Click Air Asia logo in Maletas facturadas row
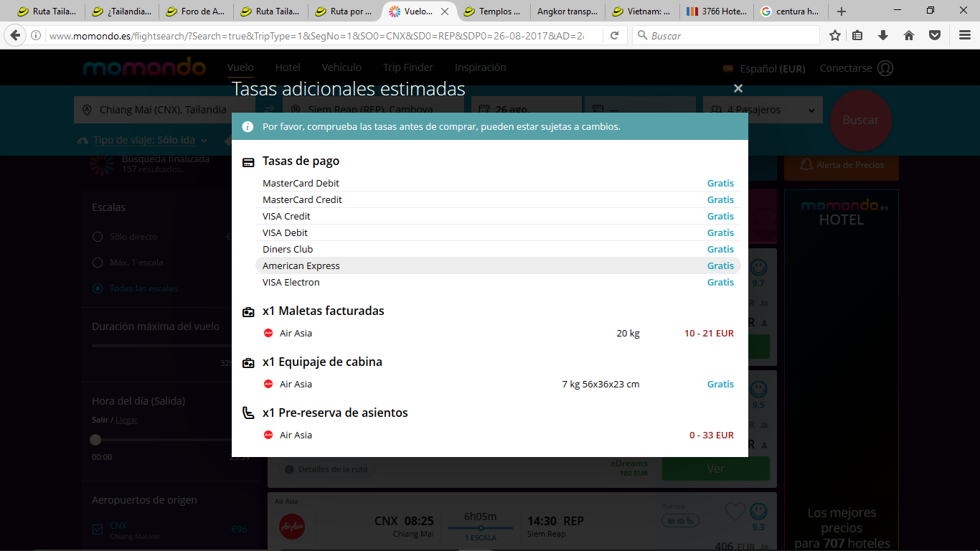Viewport: 980px width, 551px height. tap(268, 333)
